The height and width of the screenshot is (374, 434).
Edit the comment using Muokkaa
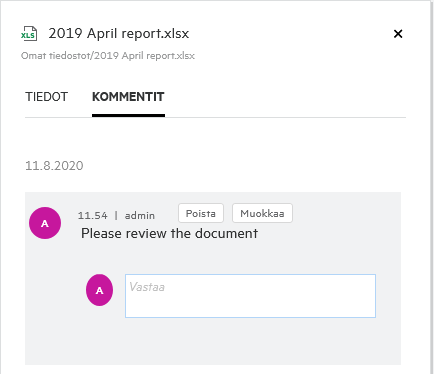[262, 213]
